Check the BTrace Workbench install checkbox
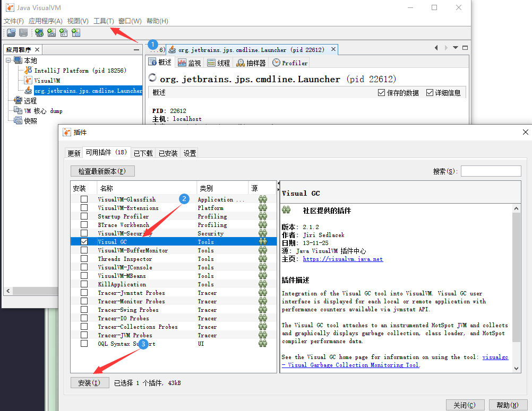Viewport: 532px width, 411px height. coord(84,225)
